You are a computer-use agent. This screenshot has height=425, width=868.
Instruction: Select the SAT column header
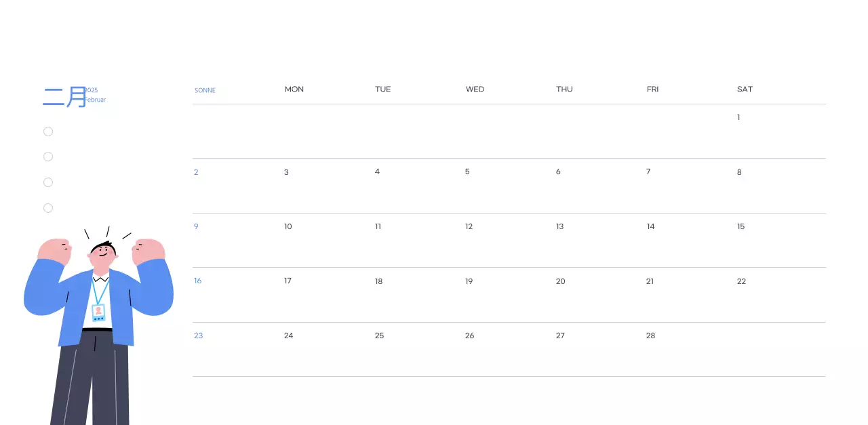(745, 89)
